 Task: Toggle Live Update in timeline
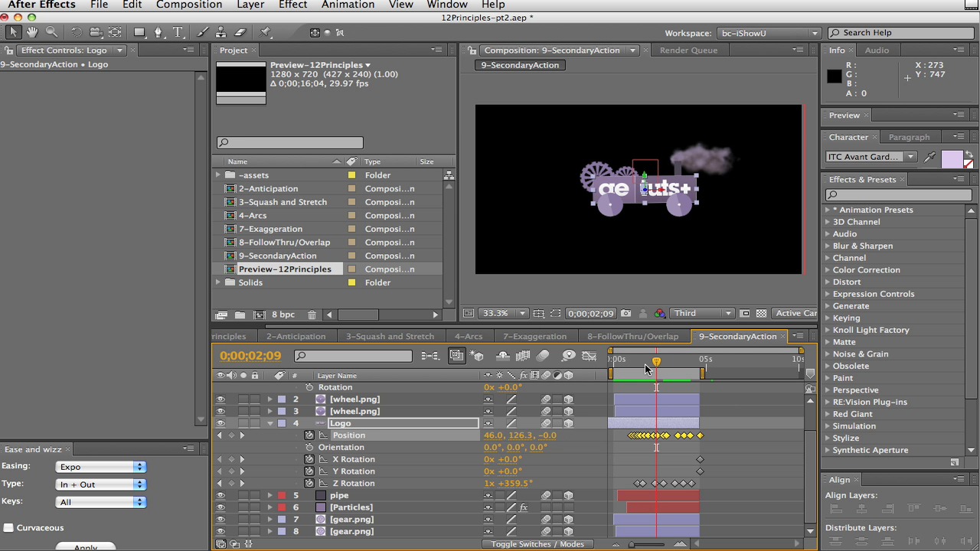pos(456,356)
